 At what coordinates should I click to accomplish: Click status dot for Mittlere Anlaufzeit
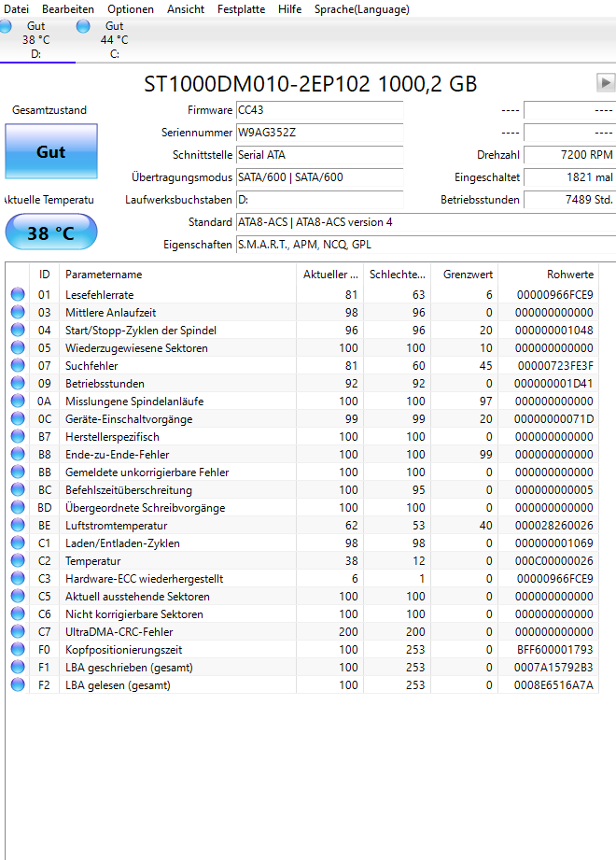[x=18, y=312]
